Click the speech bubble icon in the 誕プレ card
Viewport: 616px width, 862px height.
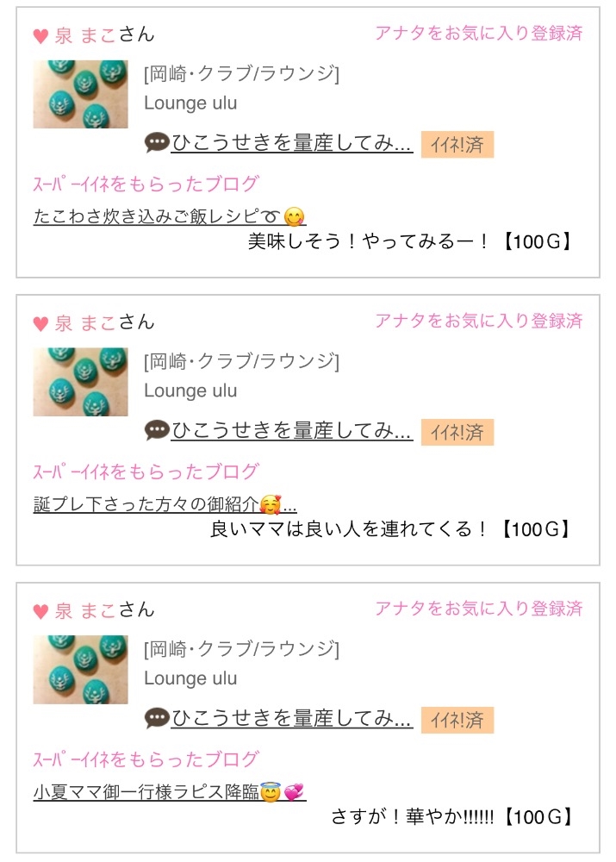157,431
